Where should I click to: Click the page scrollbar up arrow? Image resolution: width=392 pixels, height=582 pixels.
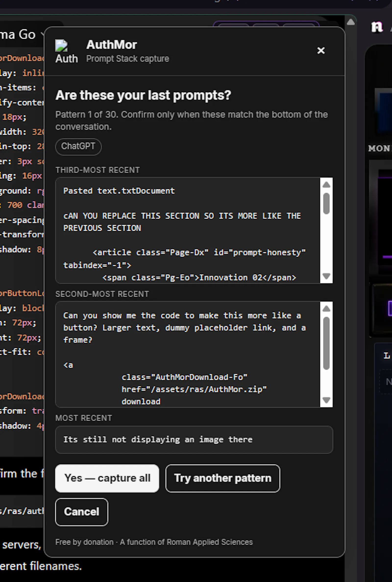coord(351,22)
